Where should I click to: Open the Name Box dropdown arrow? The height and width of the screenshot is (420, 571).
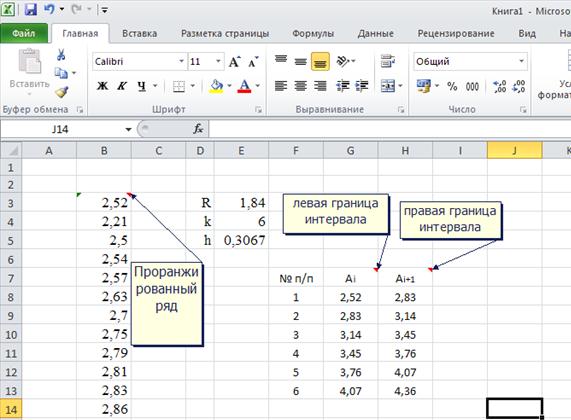[x=128, y=129]
